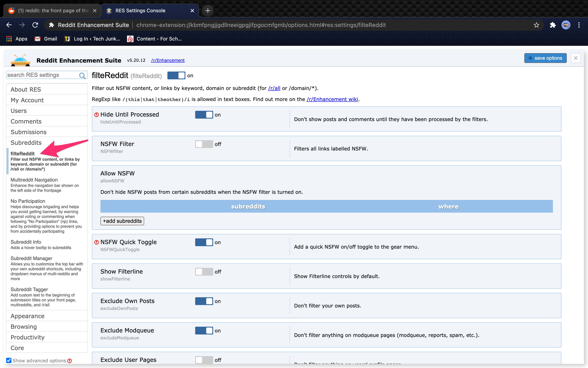The width and height of the screenshot is (588, 368).
Task: Toggle the filteReddit module switch
Action: [x=176, y=75]
